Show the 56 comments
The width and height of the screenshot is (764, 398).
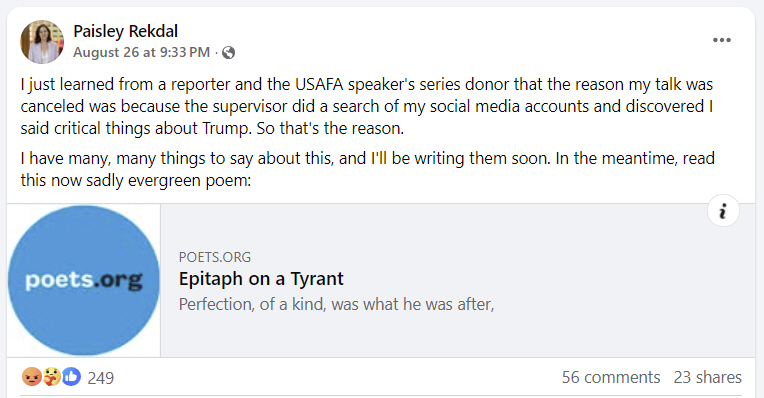[611, 377]
